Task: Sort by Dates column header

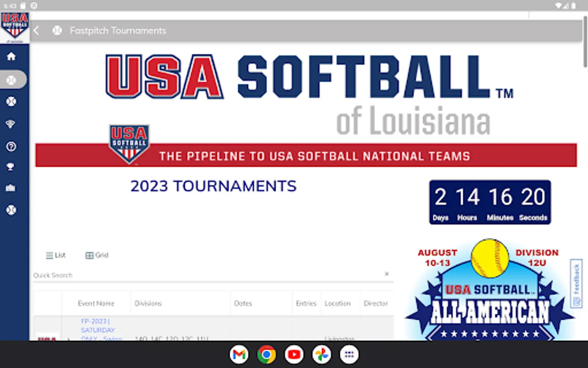Action: pos(243,303)
